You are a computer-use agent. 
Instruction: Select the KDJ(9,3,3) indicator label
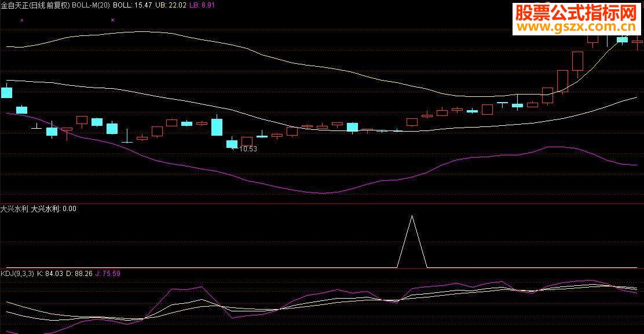tap(17, 273)
